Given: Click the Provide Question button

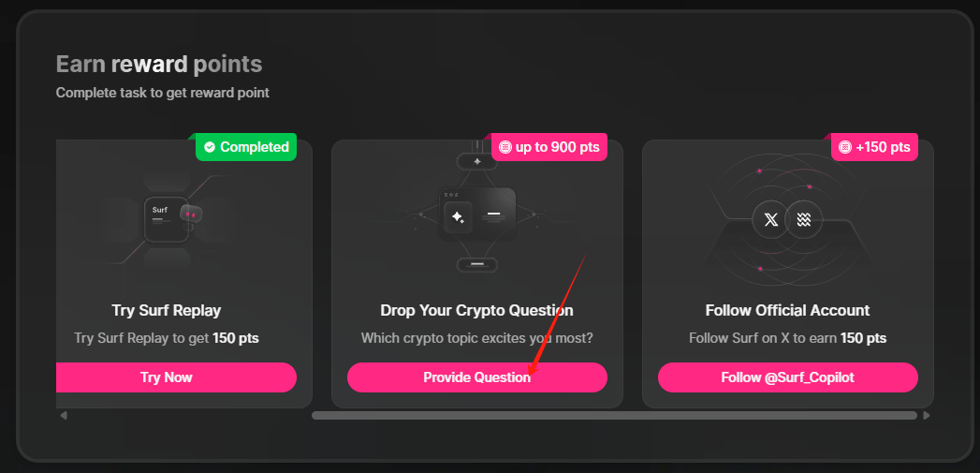Looking at the screenshot, I should tap(476, 377).
